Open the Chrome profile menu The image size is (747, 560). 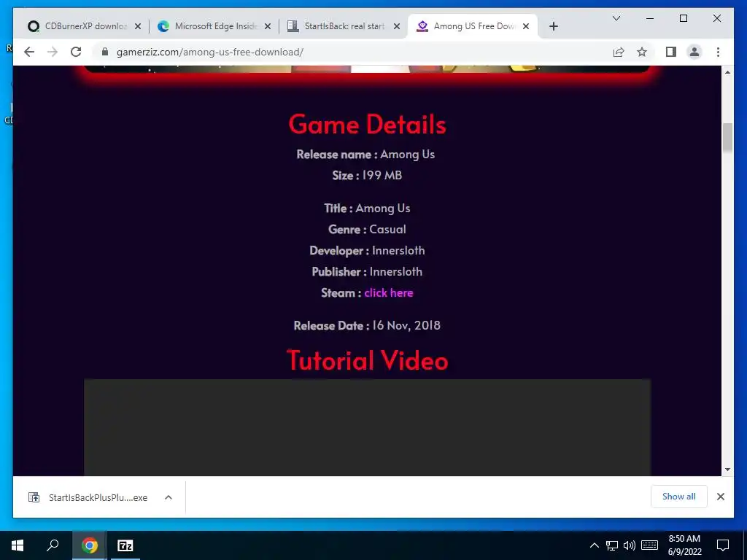click(694, 52)
